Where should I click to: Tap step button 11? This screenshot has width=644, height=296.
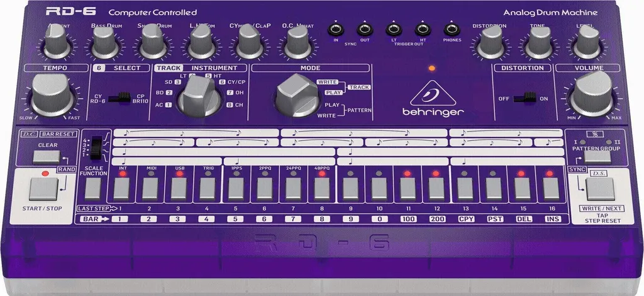coord(408,189)
